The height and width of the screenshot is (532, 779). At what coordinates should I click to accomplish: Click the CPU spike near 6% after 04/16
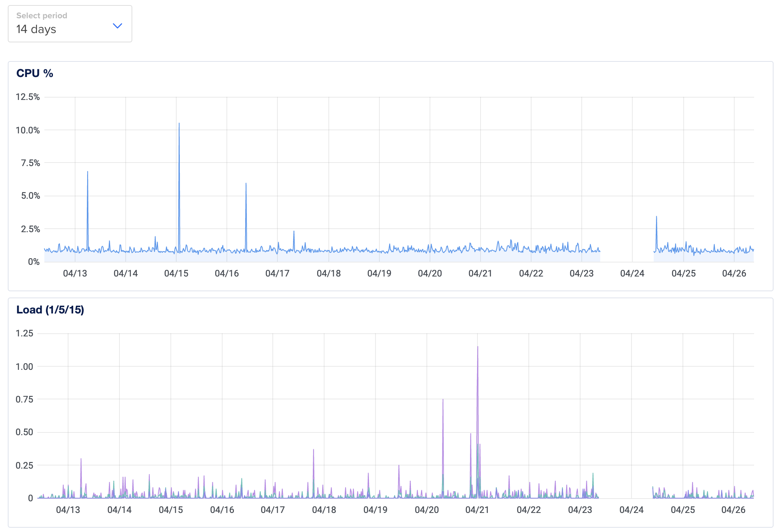coord(246,184)
